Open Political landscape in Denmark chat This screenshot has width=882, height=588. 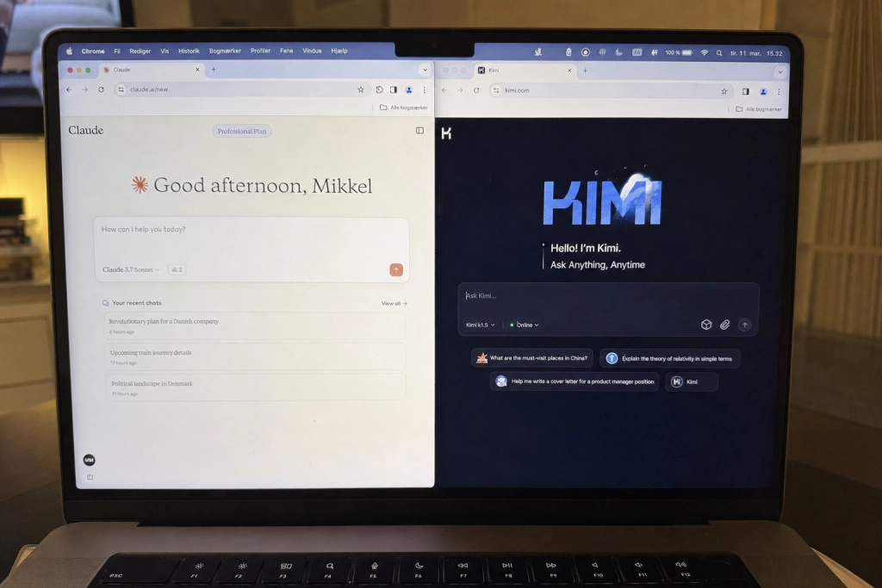click(x=255, y=387)
